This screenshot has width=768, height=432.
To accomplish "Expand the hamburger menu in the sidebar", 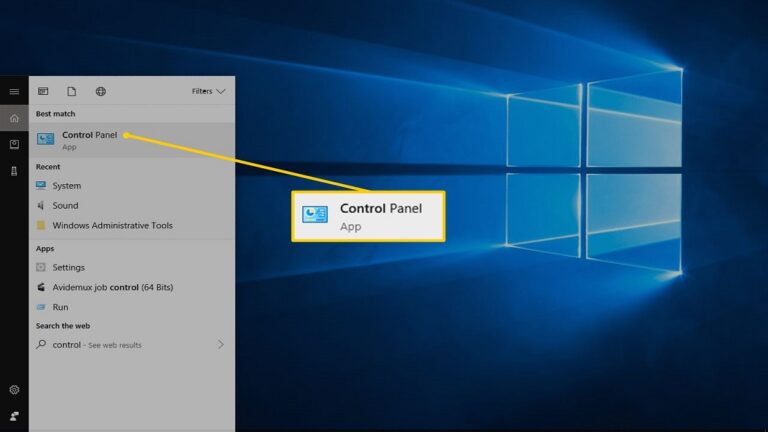I will pos(14,92).
